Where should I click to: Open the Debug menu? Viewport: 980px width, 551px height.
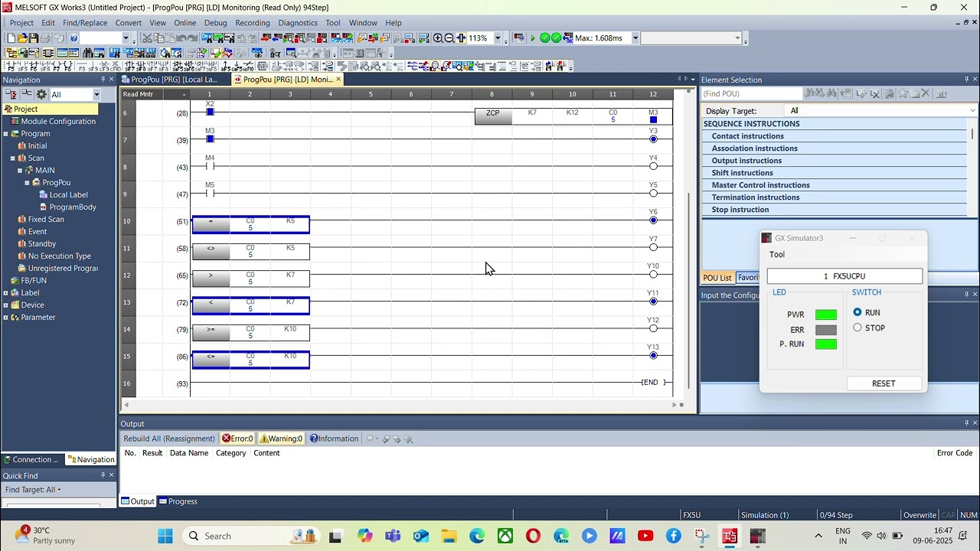[x=215, y=23]
